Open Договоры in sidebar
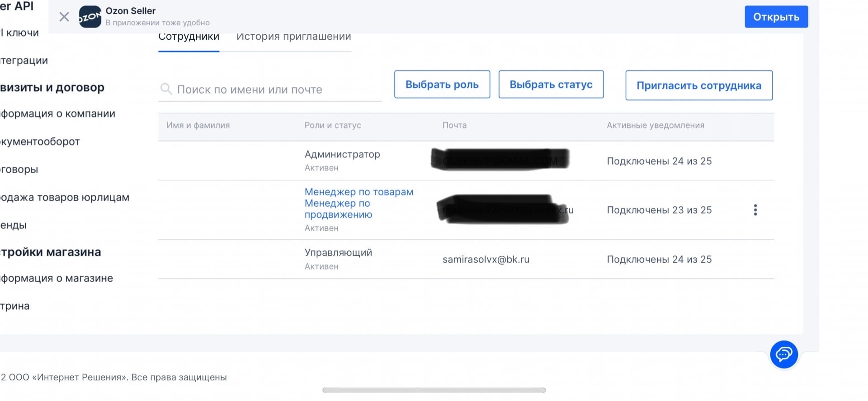Screen dimensions: 868x401 [19, 170]
